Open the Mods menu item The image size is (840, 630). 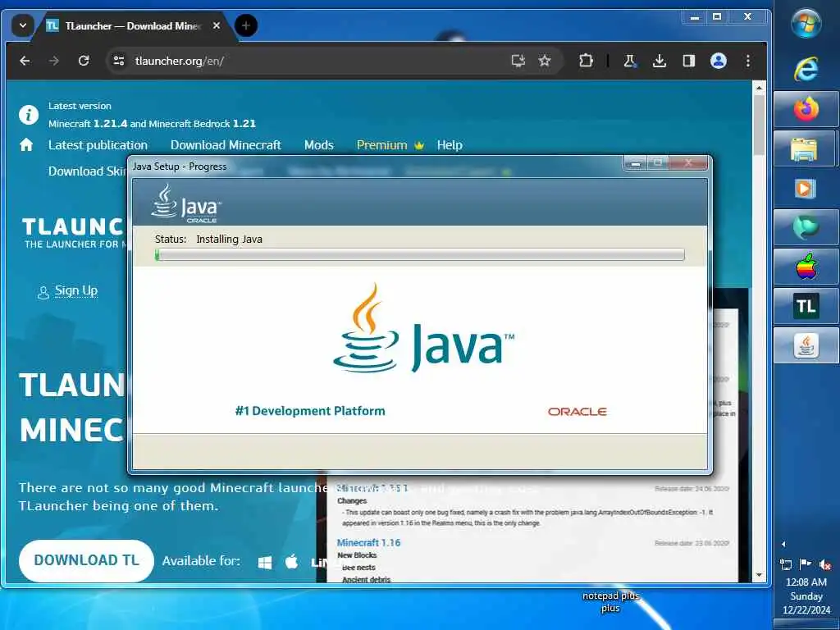319,144
